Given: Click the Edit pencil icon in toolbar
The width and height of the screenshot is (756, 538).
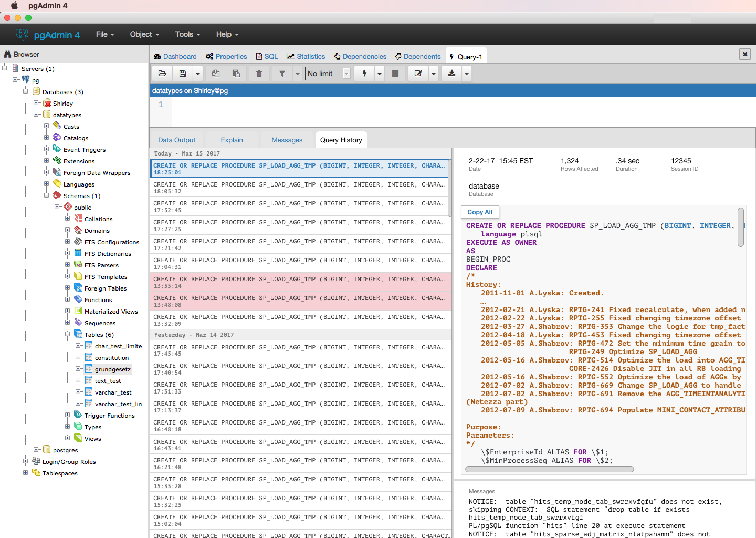Looking at the screenshot, I should tap(418, 74).
